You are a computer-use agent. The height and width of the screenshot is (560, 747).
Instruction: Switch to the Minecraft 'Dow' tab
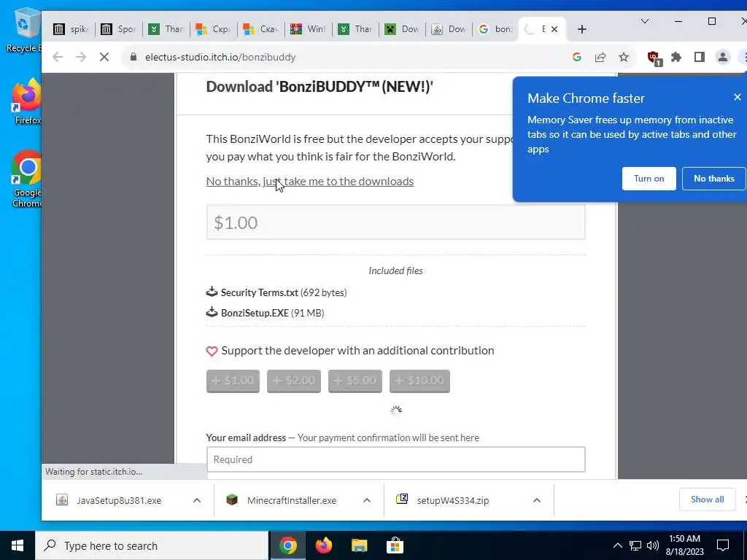[403, 29]
